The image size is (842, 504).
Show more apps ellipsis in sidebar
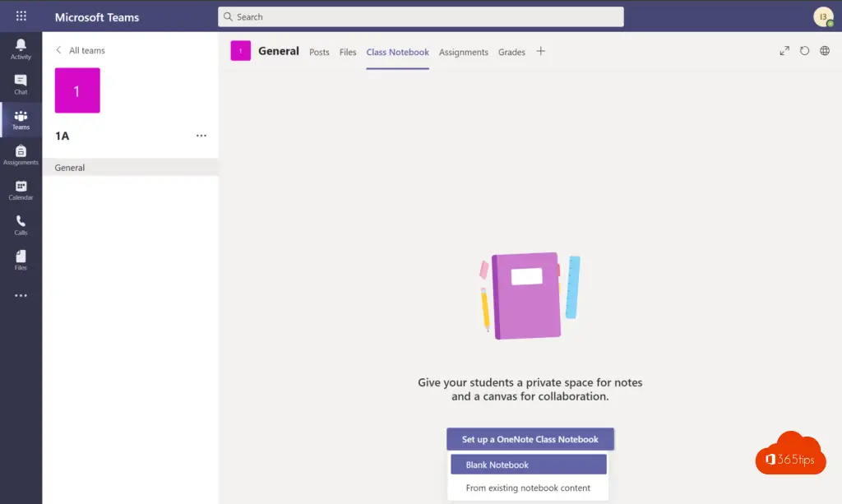(x=21, y=296)
